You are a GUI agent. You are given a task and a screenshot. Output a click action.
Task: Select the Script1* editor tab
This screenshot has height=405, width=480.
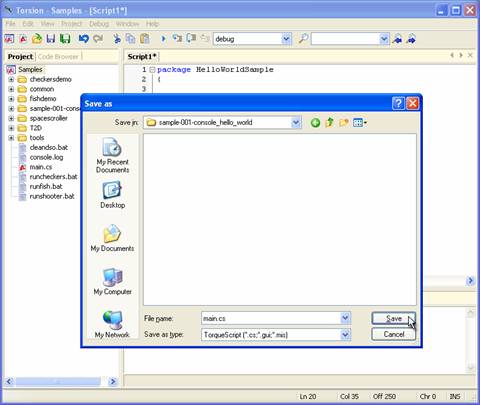pyautogui.click(x=142, y=57)
